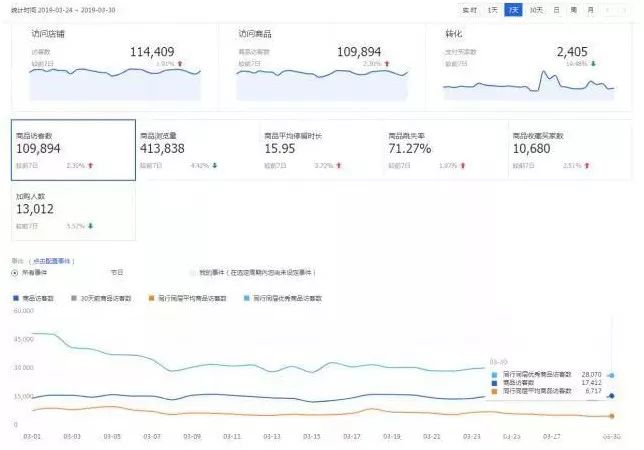The width and height of the screenshot is (644, 450).
Task: Select the 我的事件 event option
Action: [193, 273]
